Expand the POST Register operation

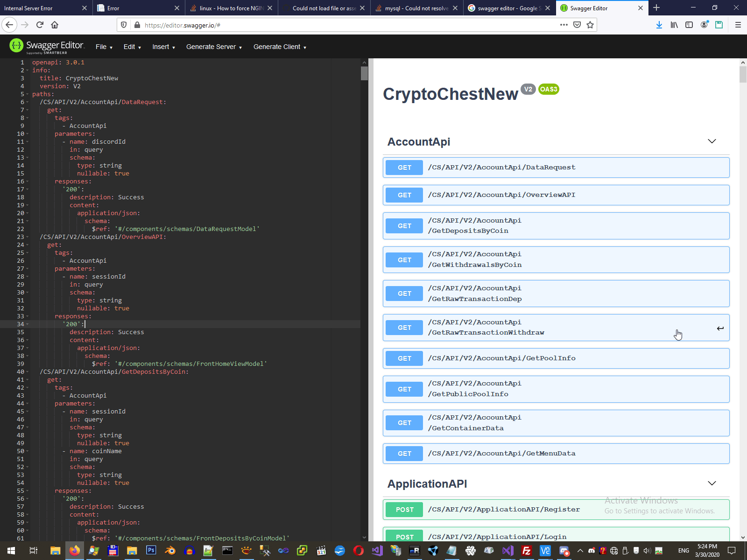coord(556,510)
